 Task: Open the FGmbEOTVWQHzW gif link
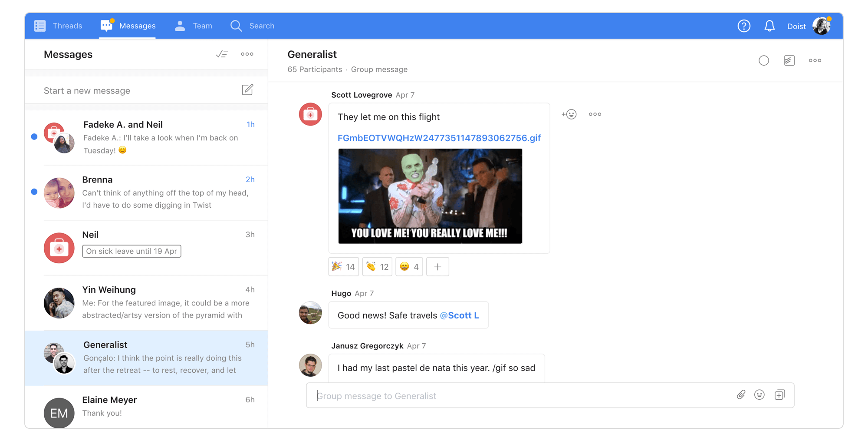439,138
